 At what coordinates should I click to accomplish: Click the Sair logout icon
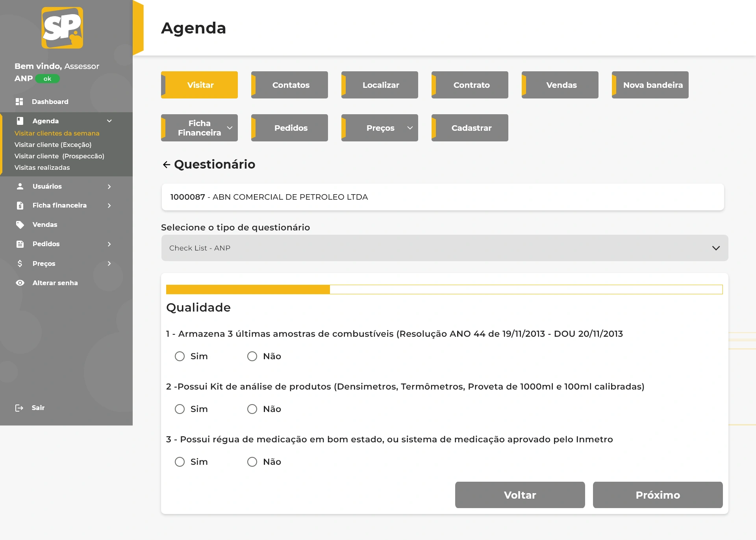pyautogui.click(x=19, y=408)
